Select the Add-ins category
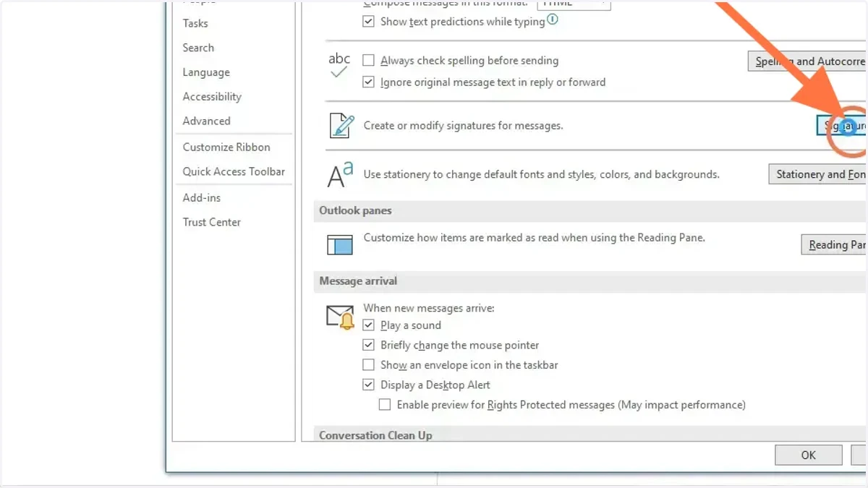The width and height of the screenshot is (868, 488). tap(202, 198)
